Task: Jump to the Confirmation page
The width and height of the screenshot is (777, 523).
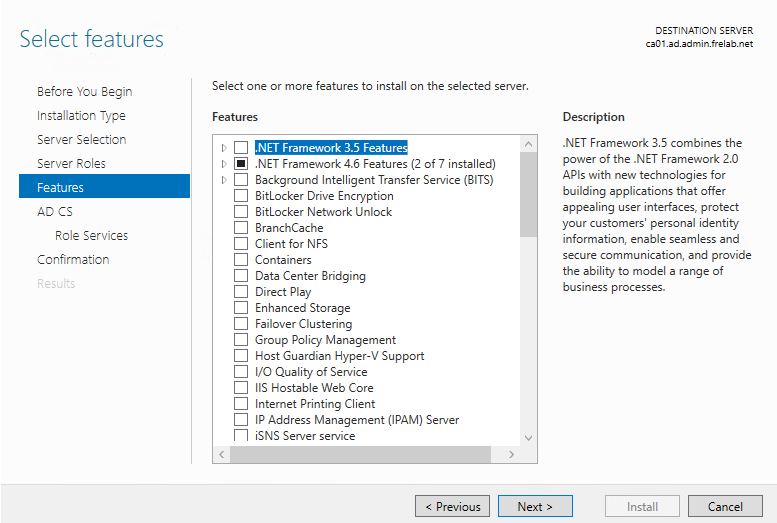Action: point(73,259)
